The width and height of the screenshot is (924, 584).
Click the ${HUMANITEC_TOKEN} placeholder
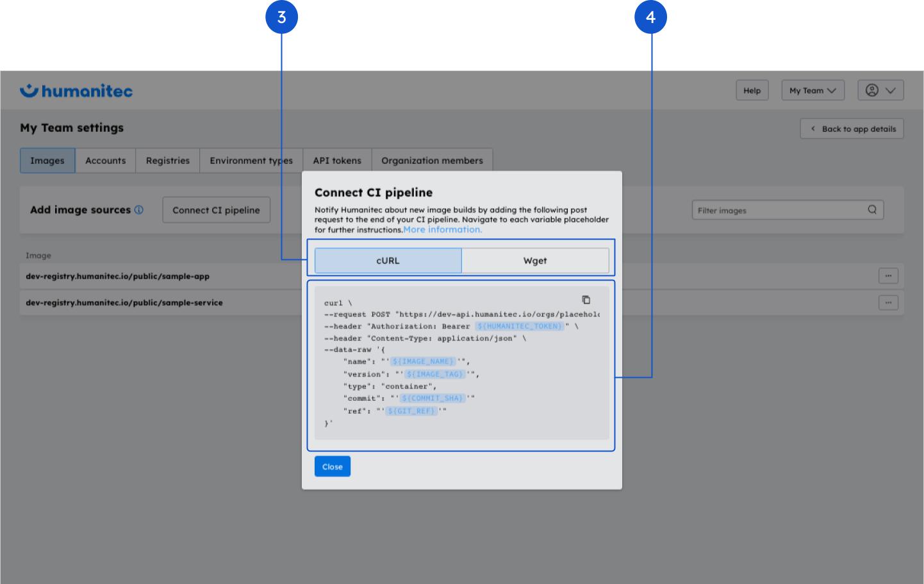click(519, 327)
